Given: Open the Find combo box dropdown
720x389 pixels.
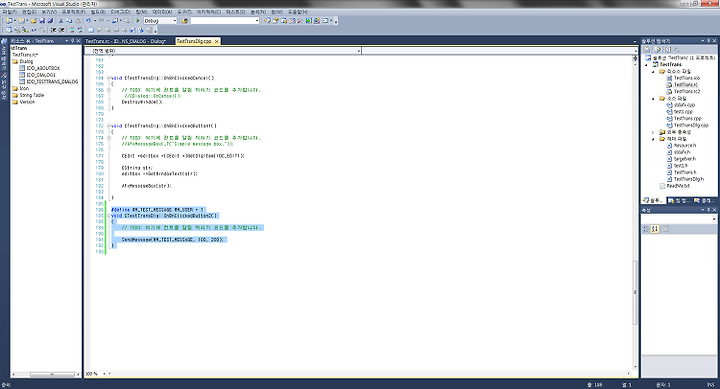Looking at the screenshot, I should pos(257,21).
